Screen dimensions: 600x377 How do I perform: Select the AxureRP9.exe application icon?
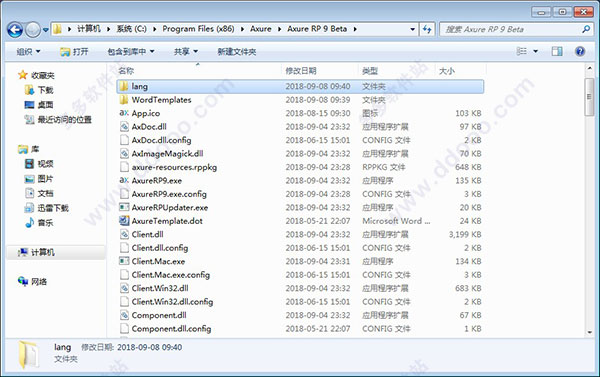point(124,180)
